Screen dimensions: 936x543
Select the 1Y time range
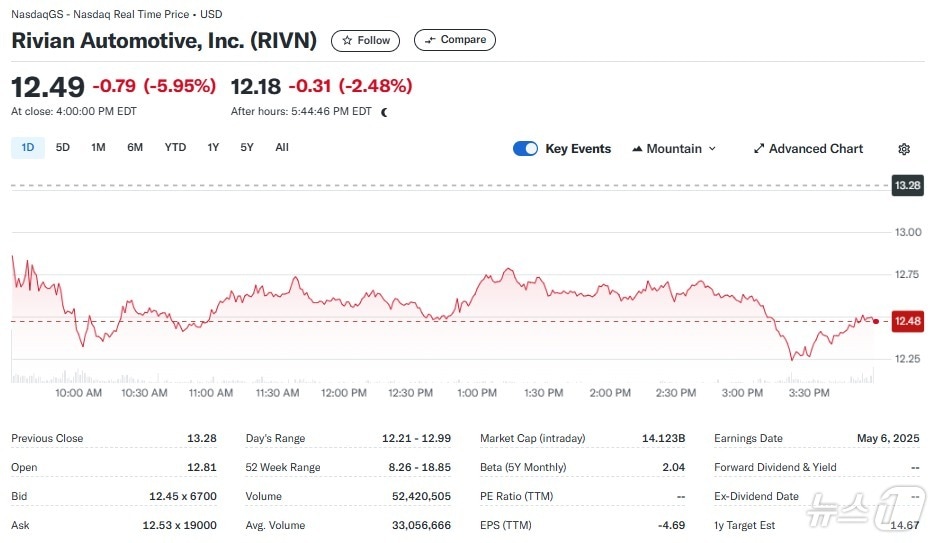point(213,148)
